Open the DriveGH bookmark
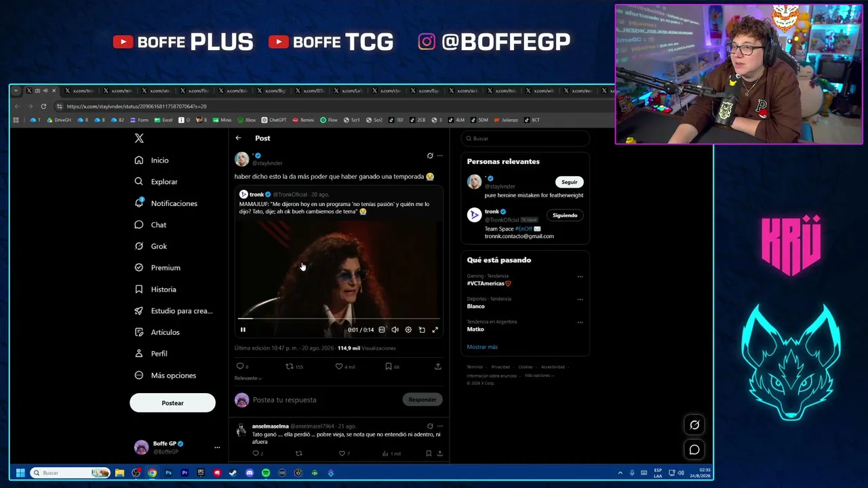This screenshot has width=868, height=488. click(x=59, y=120)
